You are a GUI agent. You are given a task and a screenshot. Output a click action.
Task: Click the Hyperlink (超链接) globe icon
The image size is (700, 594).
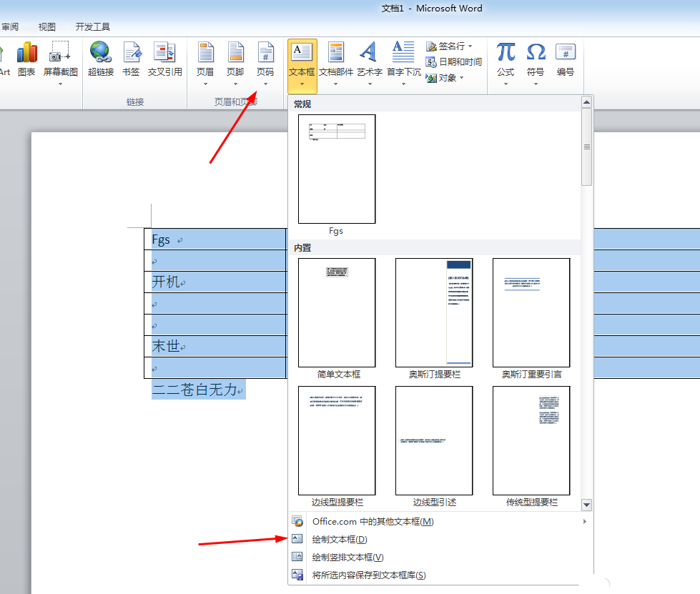100,53
